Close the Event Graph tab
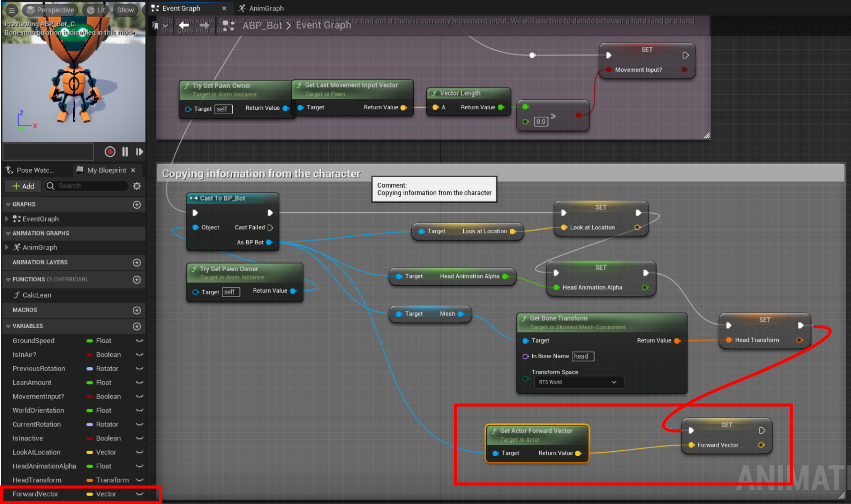The height and width of the screenshot is (504, 851). [224, 8]
